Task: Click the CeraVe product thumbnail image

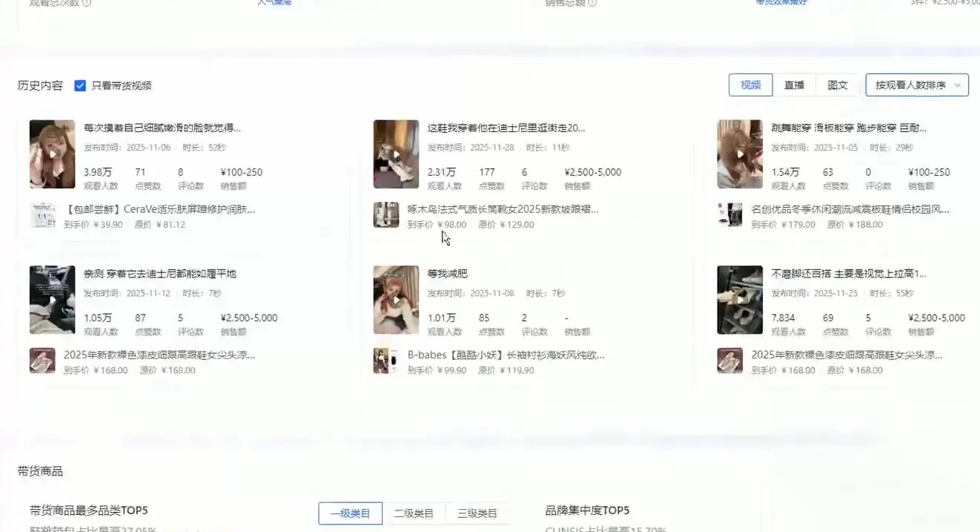Action: 42,215
